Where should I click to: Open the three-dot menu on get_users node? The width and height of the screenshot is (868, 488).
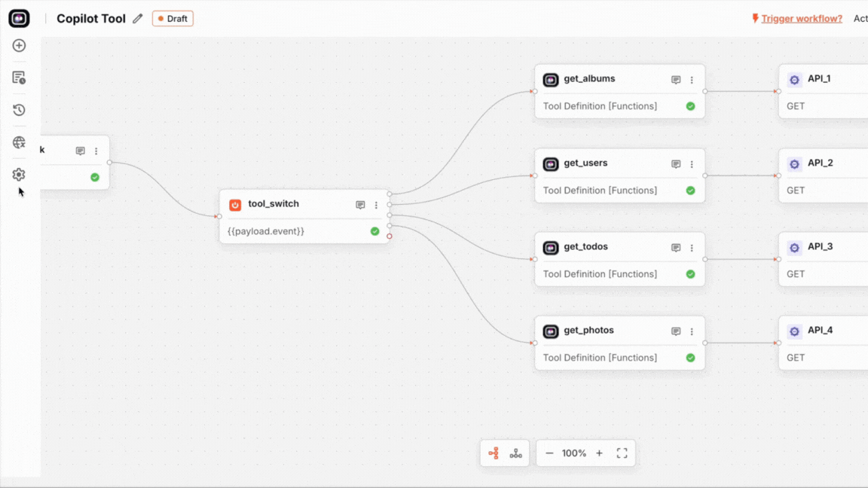tap(692, 163)
